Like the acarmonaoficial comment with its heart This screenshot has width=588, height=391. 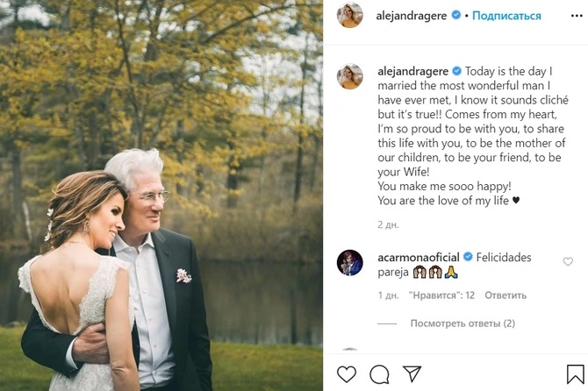(568, 261)
